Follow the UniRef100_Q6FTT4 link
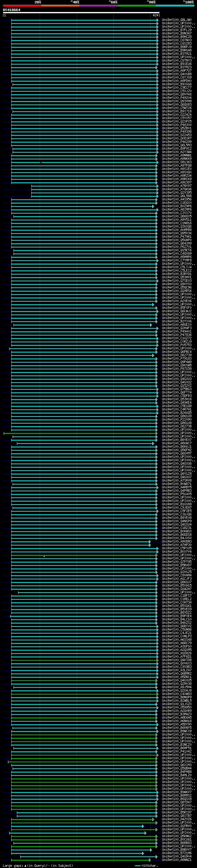This screenshot has height=868, width=197. tap(177, 393)
